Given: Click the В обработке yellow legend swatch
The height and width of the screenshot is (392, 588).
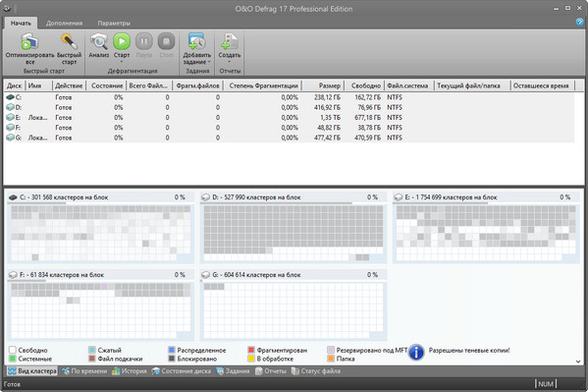Looking at the screenshot, I should (x=251, y=359).
